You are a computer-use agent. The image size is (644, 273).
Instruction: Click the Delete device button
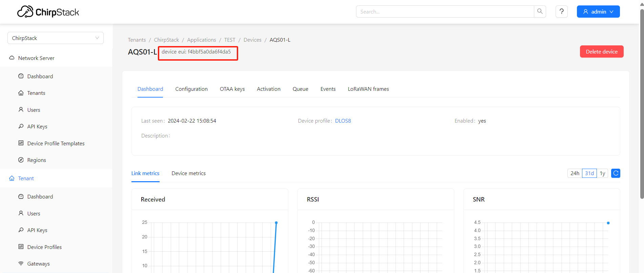pos(602,51)
